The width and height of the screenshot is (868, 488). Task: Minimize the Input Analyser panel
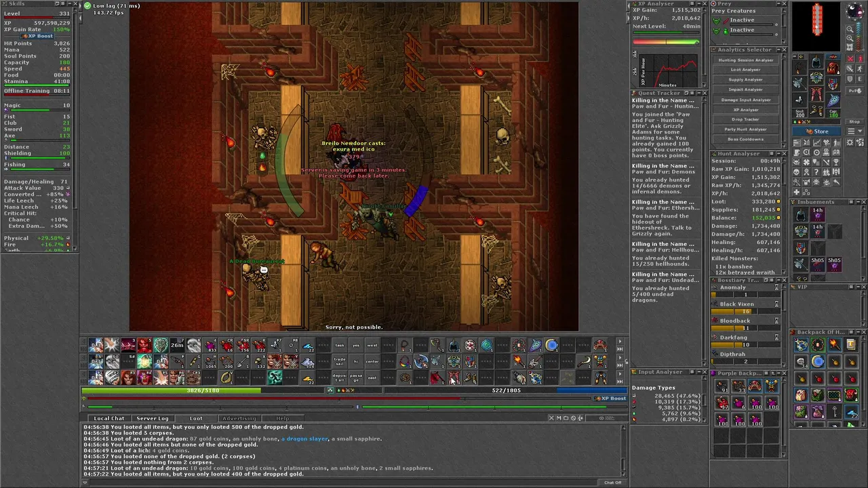[699, 372]
